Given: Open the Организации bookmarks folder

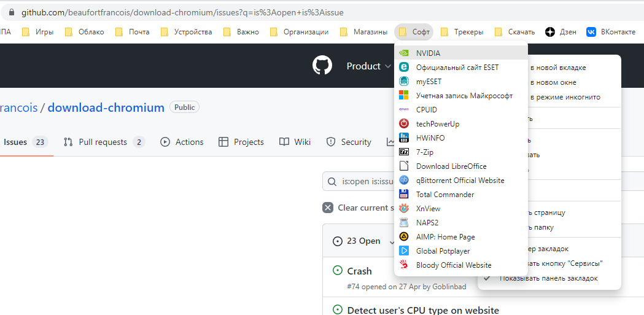Looking at the screenshot, I should click(300, 32).
